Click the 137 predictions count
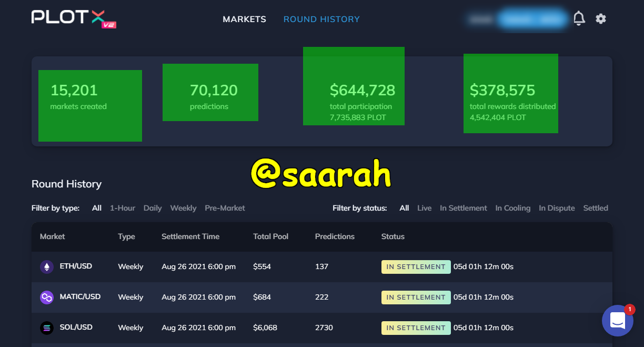Image resolution: width=644 pixels, height=347 pixels. [x=321, y=267]
